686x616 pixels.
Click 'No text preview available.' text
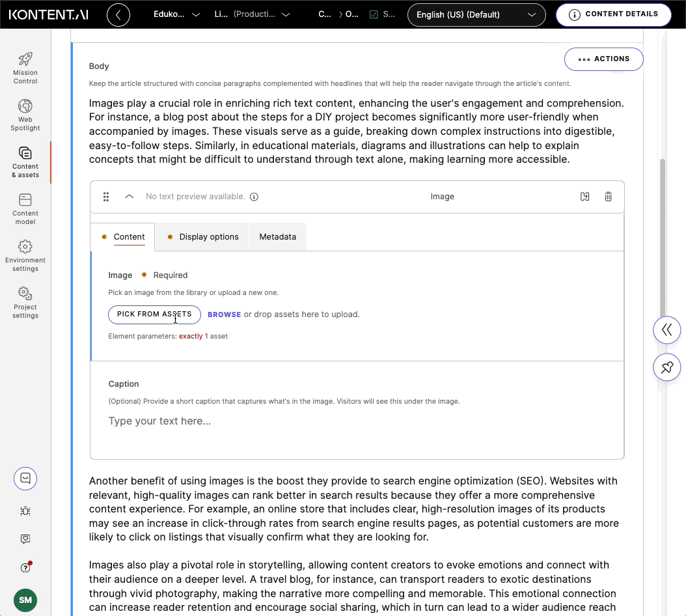point(195,197)
